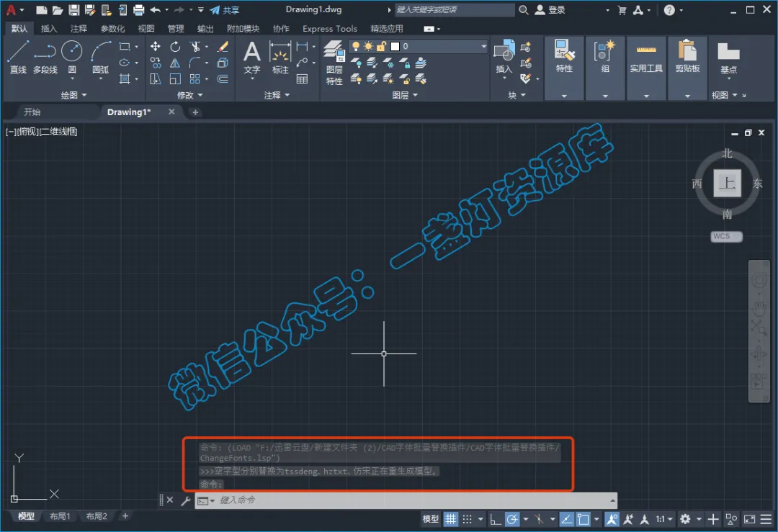Select the Rotate tool

coord(174,46)
